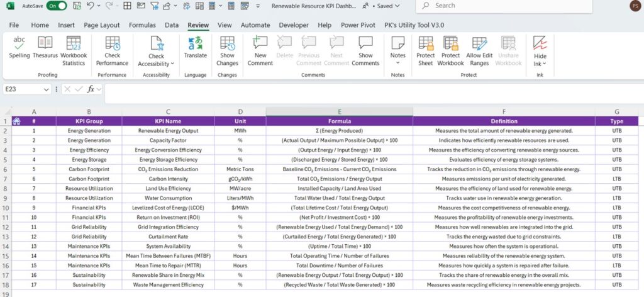644x297 pixels.
Task: Insert a New Comment
Action: tap(260, 52)
